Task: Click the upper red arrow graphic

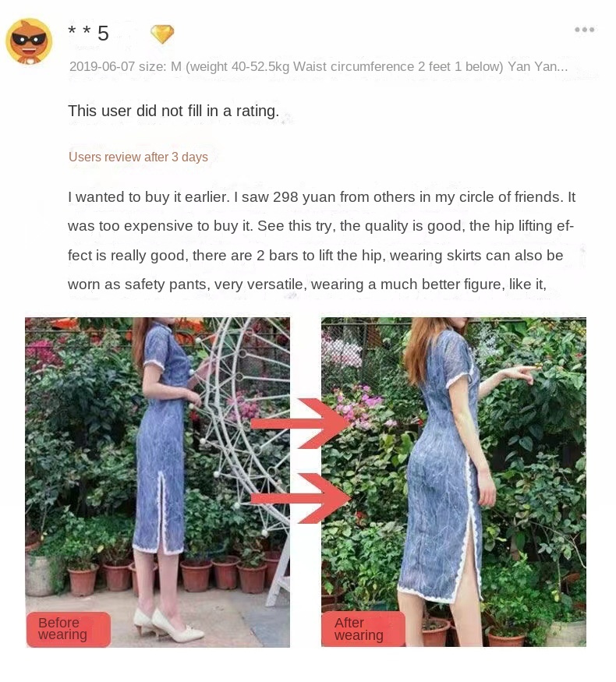Action: [x=301, y=423]
